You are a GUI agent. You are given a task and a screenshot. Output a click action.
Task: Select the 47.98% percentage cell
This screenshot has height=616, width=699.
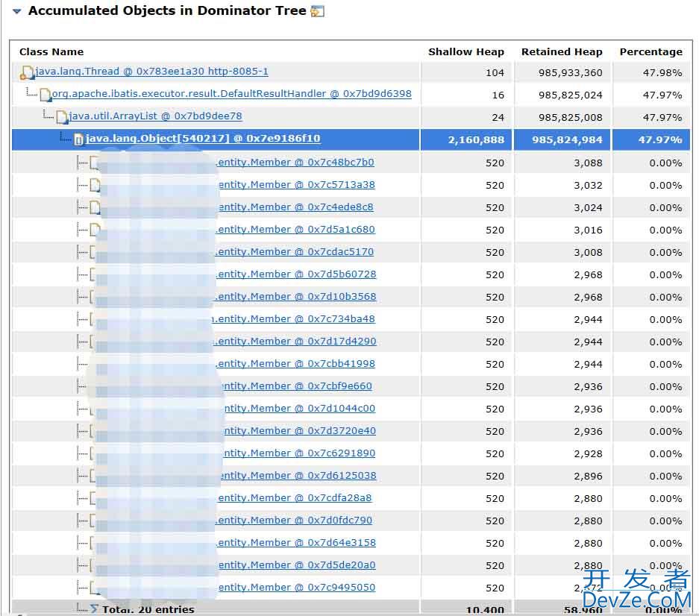coord(662,72)
